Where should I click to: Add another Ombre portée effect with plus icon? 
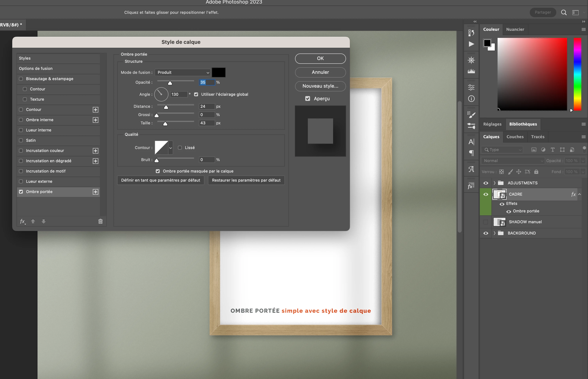tap(96, 192)
